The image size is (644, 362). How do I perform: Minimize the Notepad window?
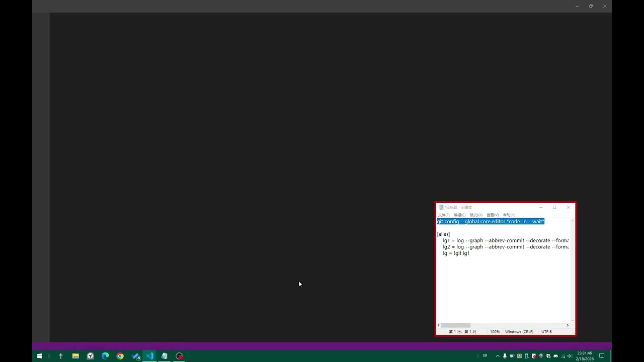tap(541, 207)
